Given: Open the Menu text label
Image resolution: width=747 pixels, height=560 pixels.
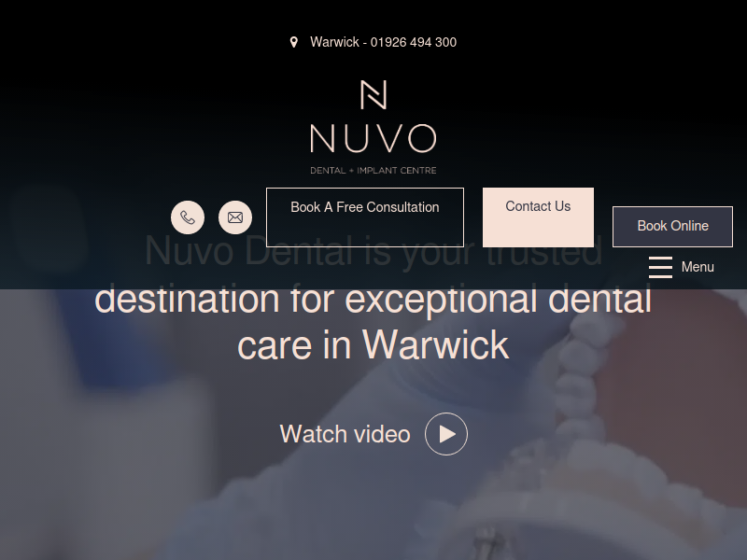Looking at the screenshot, I should [698, 267].
